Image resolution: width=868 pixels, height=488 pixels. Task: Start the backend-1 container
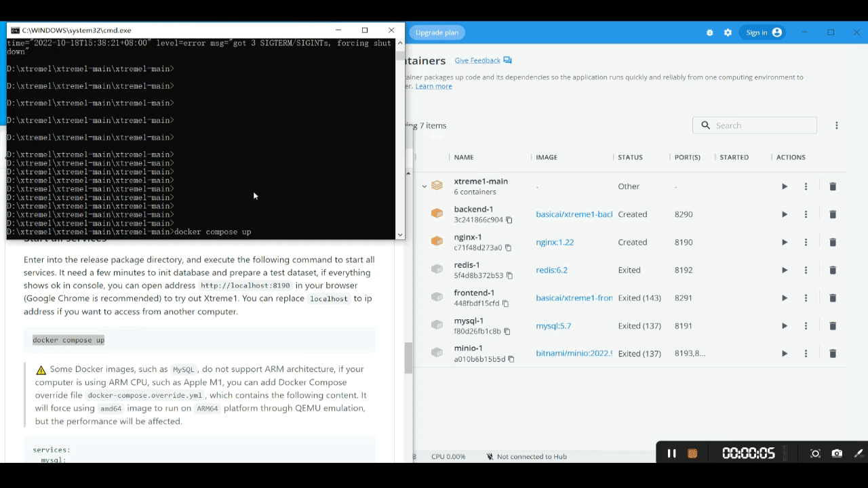click(785, 214)
